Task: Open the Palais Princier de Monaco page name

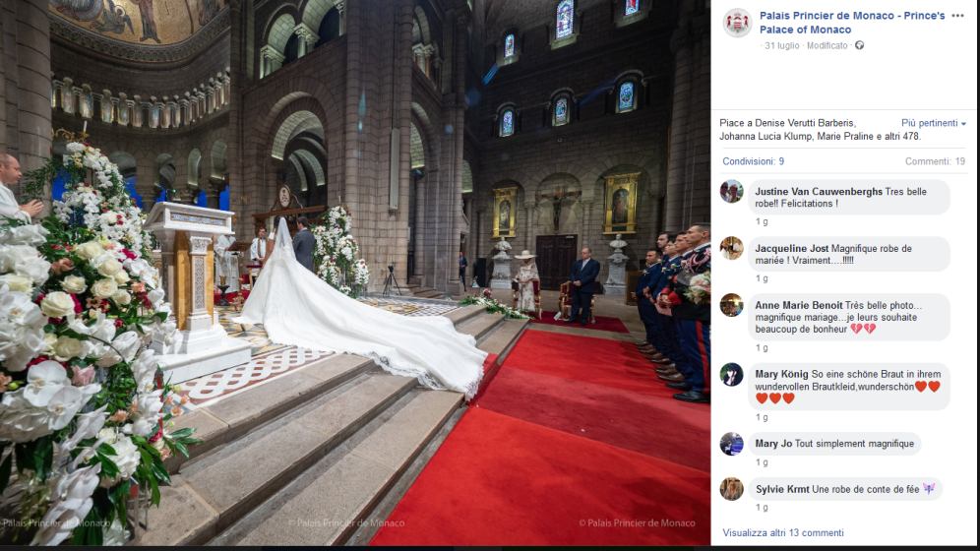Action: [x=852, y=23]
